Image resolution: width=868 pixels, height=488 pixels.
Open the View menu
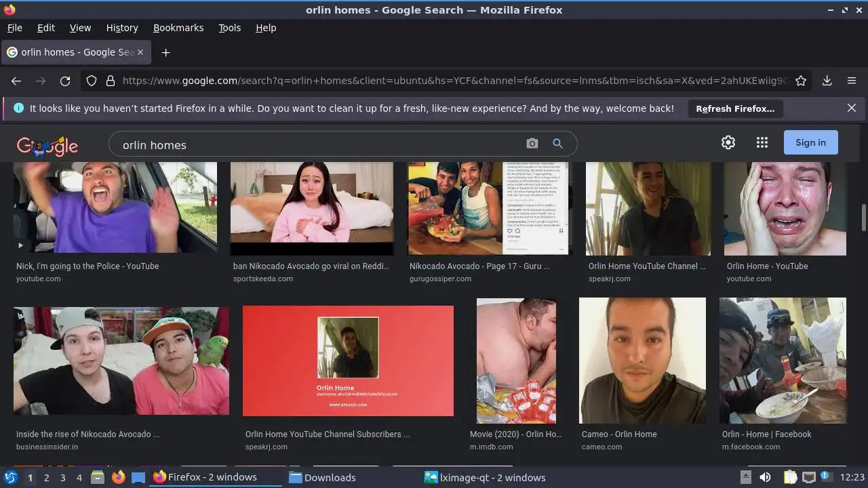[x=80, y=28]
